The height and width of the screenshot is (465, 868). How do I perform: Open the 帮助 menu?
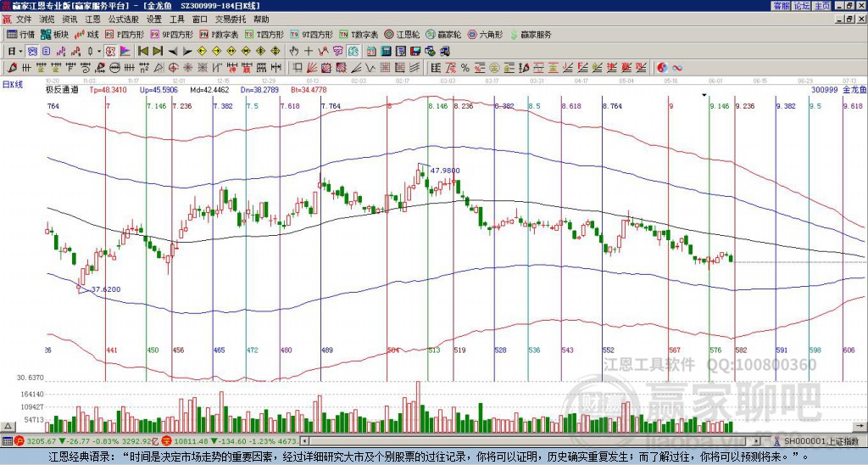[261, 20]
